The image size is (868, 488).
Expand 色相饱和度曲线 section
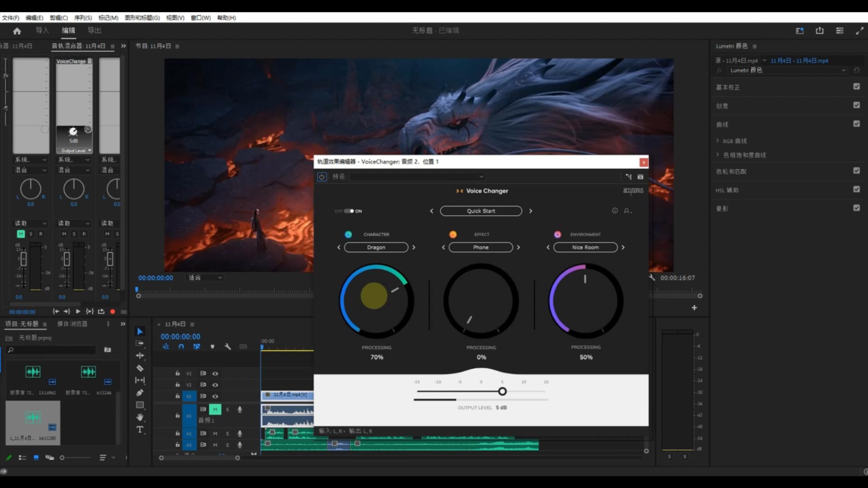(x=717, y=155)
